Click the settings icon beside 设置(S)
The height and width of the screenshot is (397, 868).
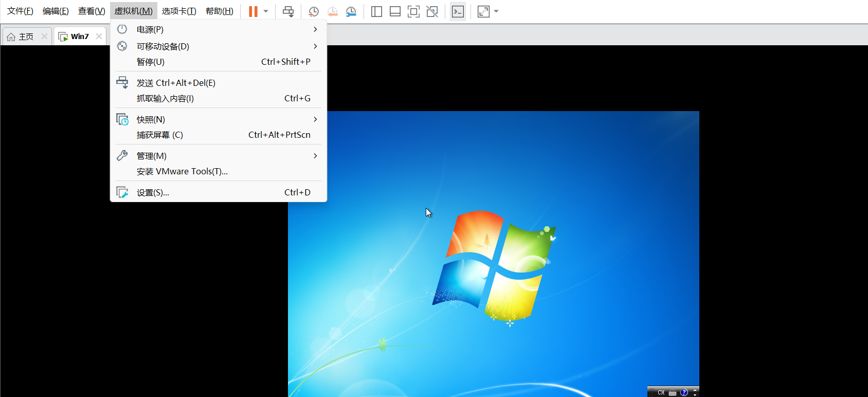[122, 192]
